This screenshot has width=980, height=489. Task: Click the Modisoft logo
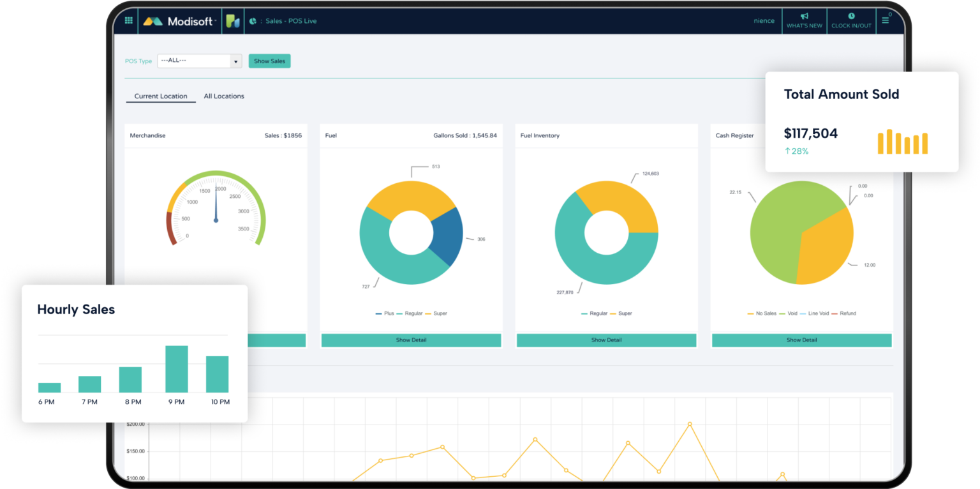(x=179, y=21)
